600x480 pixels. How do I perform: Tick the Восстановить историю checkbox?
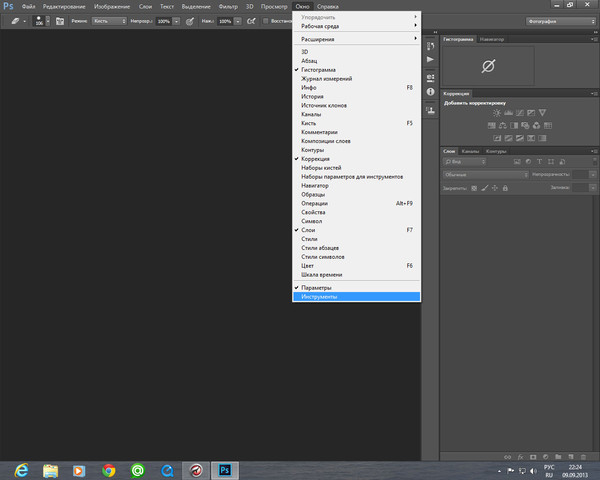click(x=266, y=21)
